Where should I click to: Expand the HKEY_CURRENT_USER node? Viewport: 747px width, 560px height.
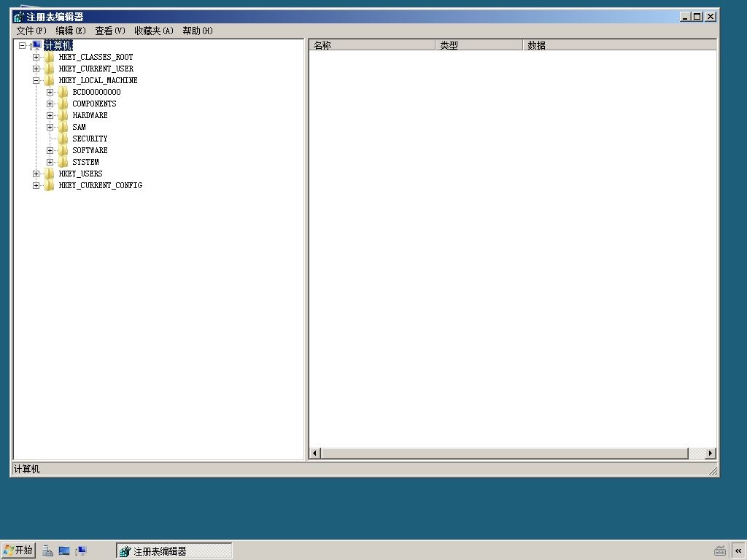click(36, 69)
